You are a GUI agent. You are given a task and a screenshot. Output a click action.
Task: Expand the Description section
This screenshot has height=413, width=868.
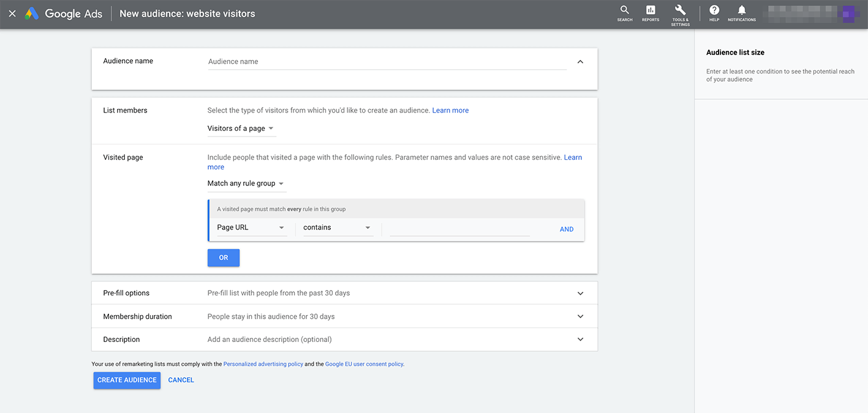pyautogui.click(x=580, y=340)
